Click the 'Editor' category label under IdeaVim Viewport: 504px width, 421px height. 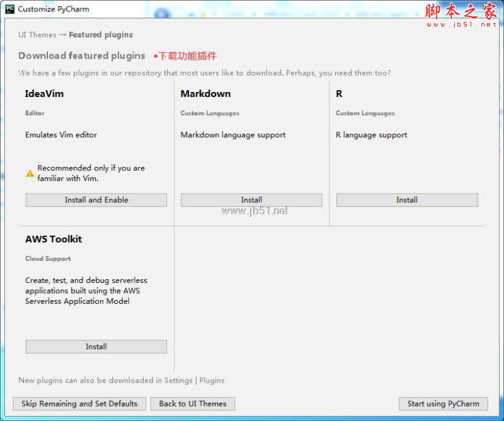coord(35,113)
